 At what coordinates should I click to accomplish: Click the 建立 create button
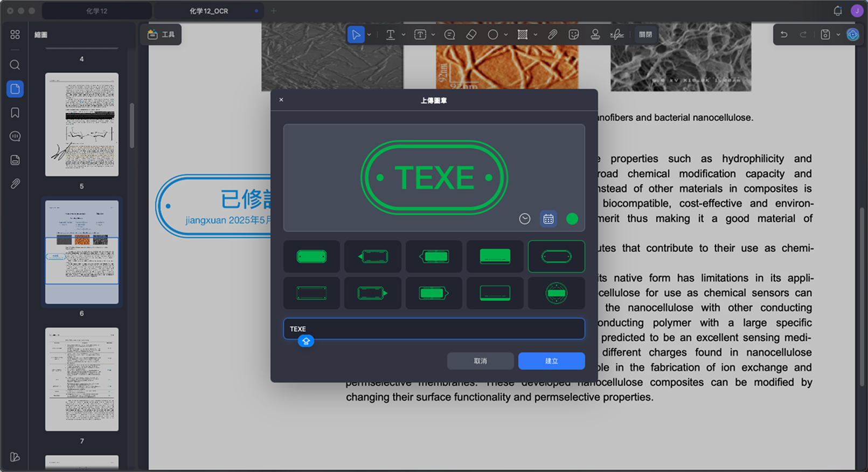[x=551, y=361]
